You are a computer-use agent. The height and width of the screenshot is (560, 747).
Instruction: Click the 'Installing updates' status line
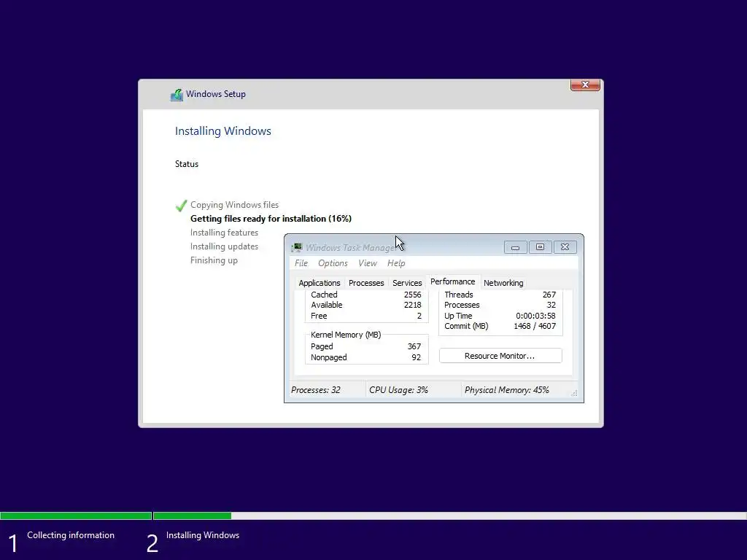click(225, 246)
